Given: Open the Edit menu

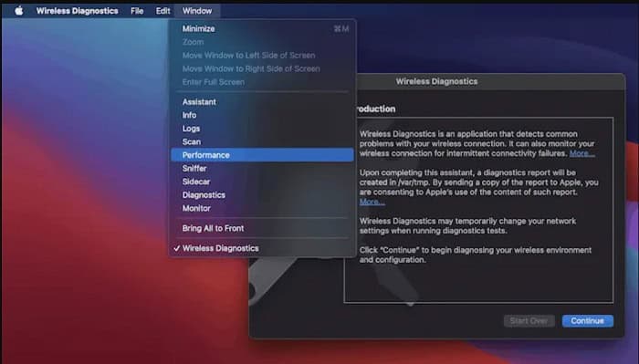Looking at the screenshot, I should (162, 11).
